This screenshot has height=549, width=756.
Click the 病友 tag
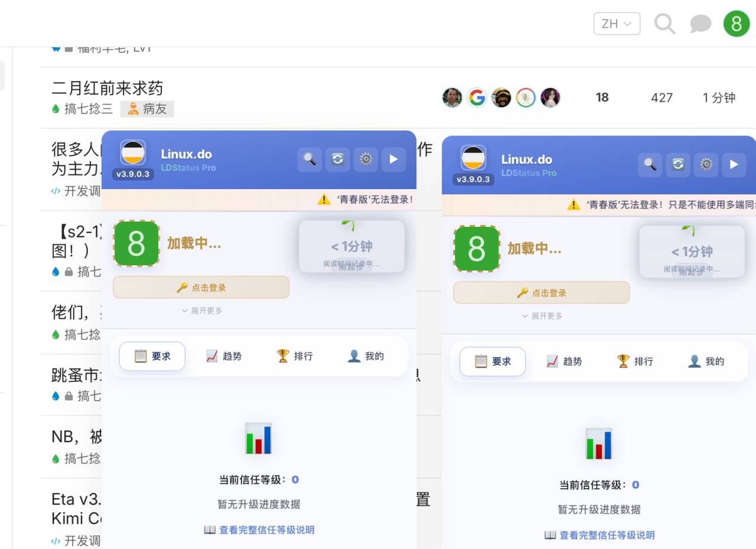[x=147, y=109]
